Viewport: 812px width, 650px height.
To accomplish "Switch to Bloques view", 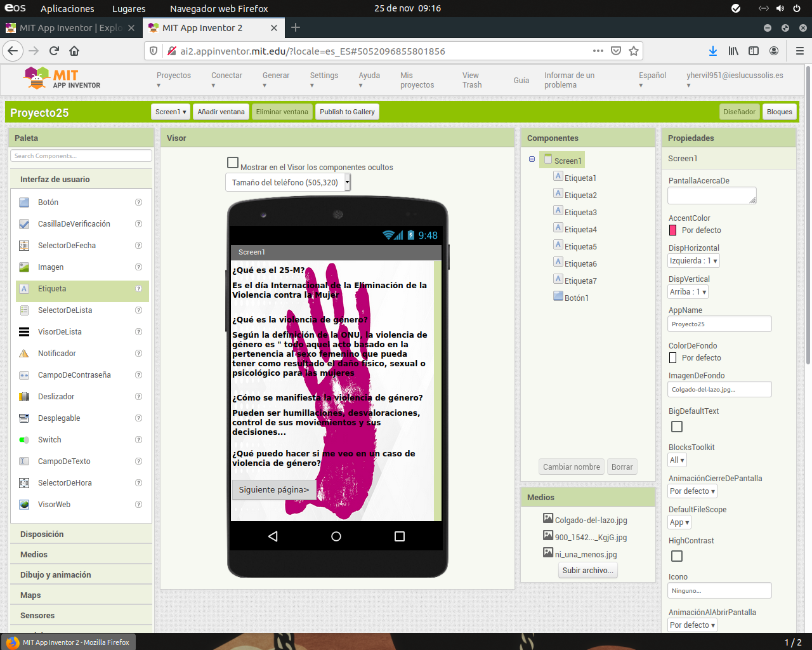I will pos(779,112).
